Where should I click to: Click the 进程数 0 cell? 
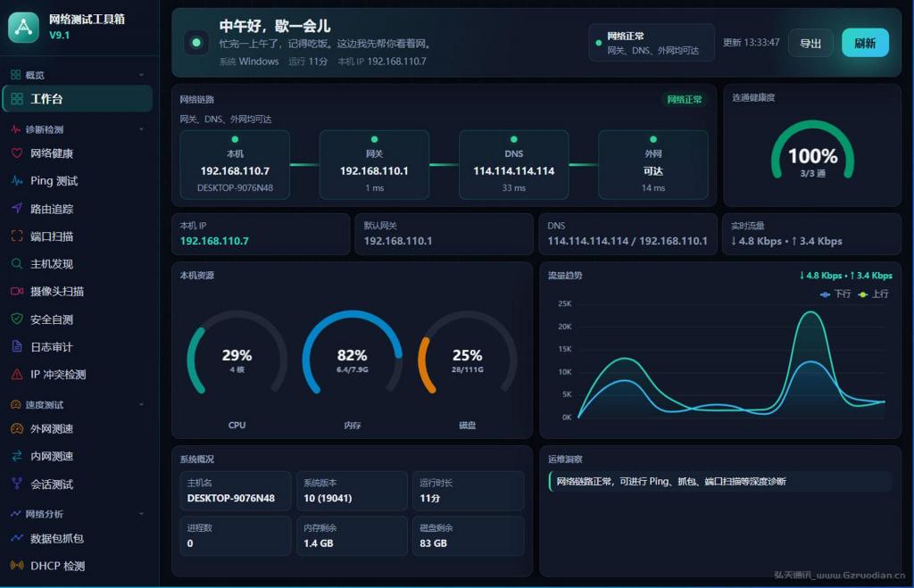236,535
